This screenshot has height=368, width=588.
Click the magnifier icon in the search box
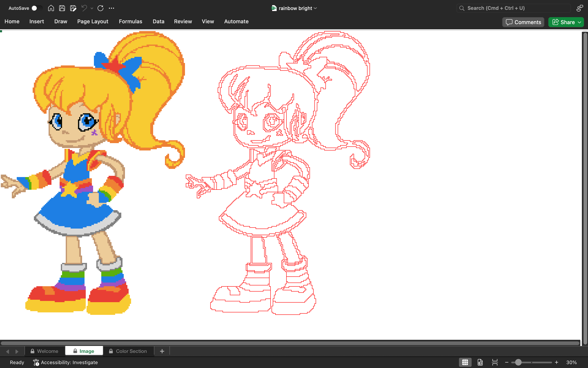pos(462,8)
